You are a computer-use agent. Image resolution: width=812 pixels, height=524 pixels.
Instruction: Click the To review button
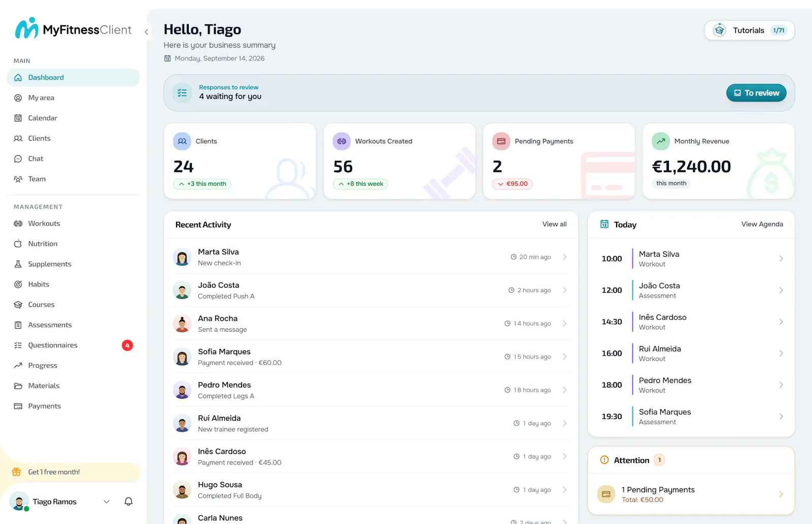click(x=756, y=93)
